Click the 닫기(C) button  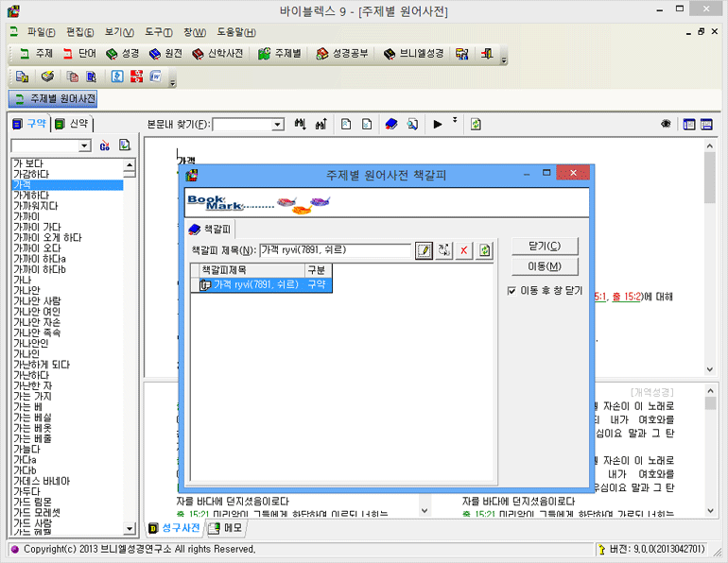545,246
